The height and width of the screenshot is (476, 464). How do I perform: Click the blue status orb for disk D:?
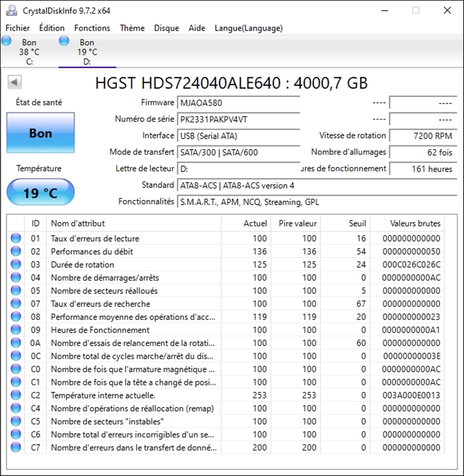pos(64,40)
